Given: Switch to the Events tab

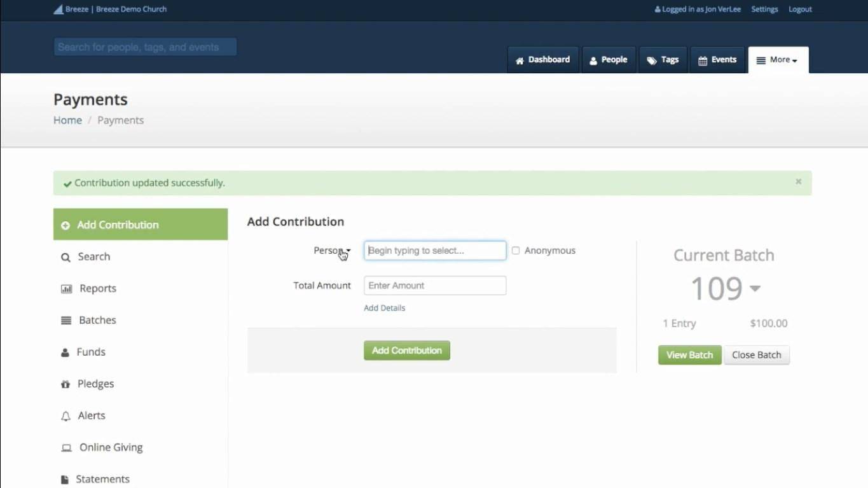Looking at the screenshot, I should [717, 60].
